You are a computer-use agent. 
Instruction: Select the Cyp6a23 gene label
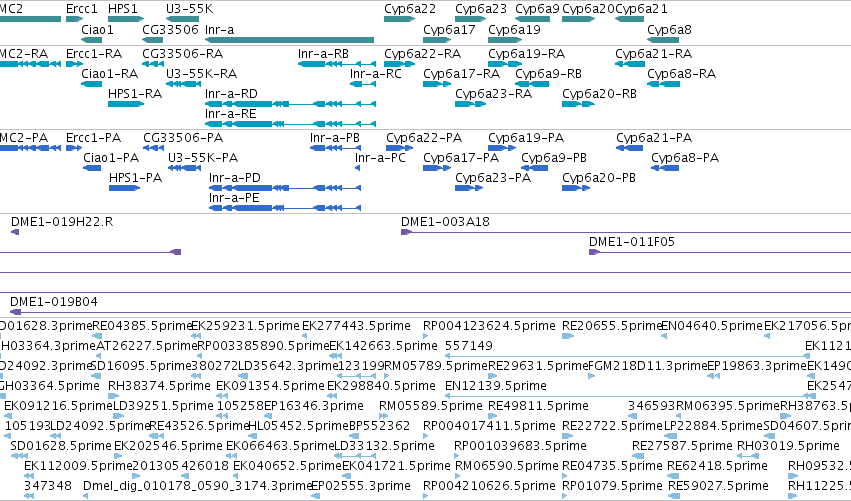[x=481, y=9]
